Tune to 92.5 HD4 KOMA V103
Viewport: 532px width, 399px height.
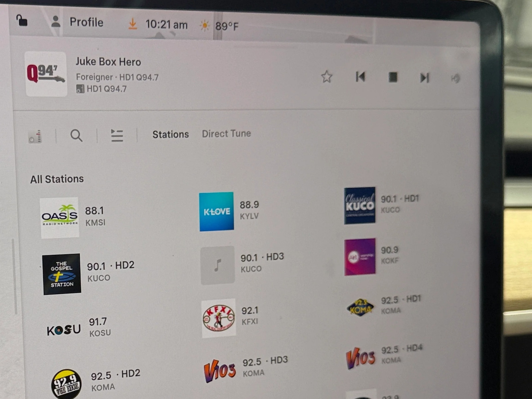[384, 356]
